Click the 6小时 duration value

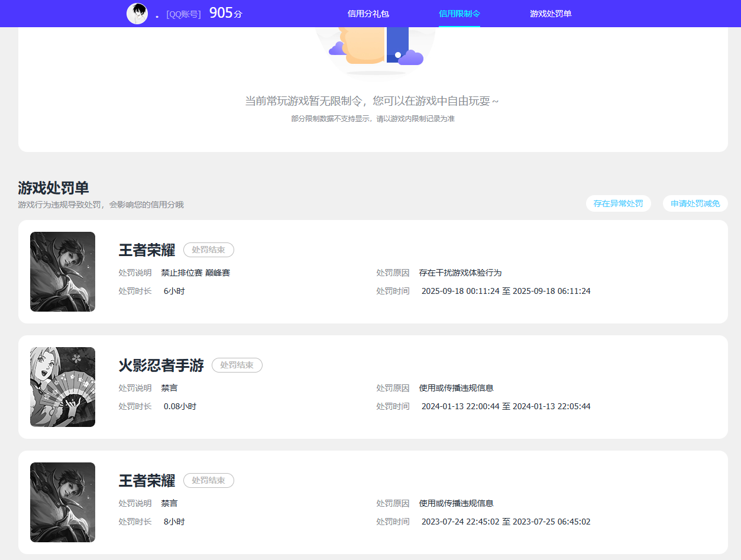(174, 291)
